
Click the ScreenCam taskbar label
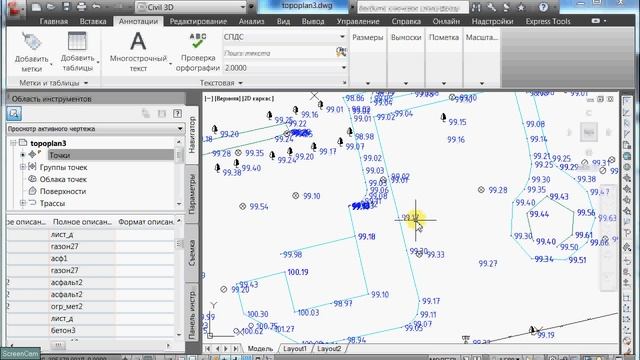pos(20,353)
